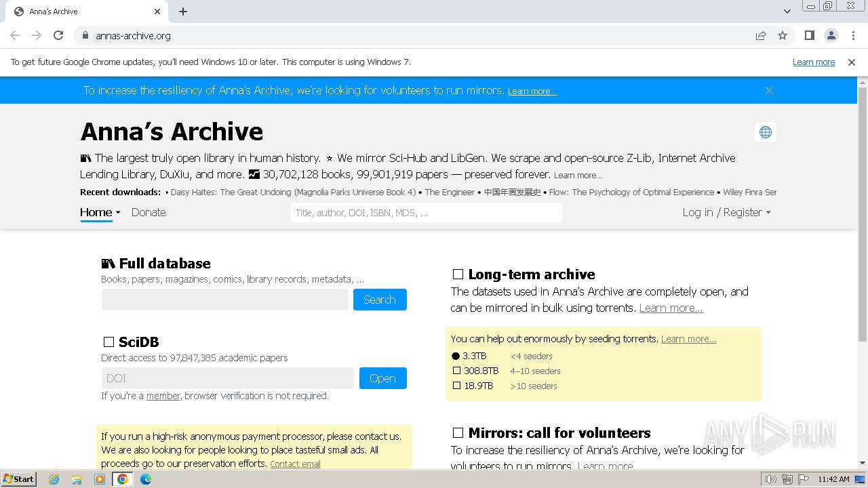
Task: Open Windows Media Player taskbar icon
Action: (x=100, y=479)
